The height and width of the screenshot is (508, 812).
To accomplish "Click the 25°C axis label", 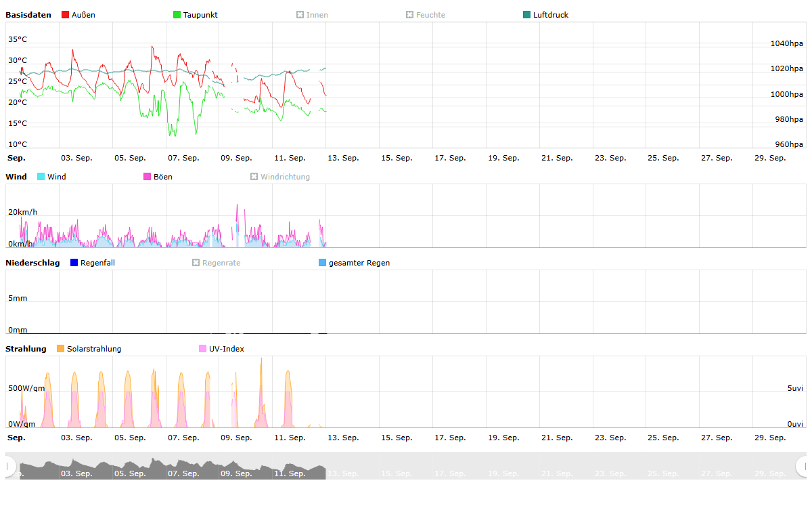I will (x=18, y=81).
